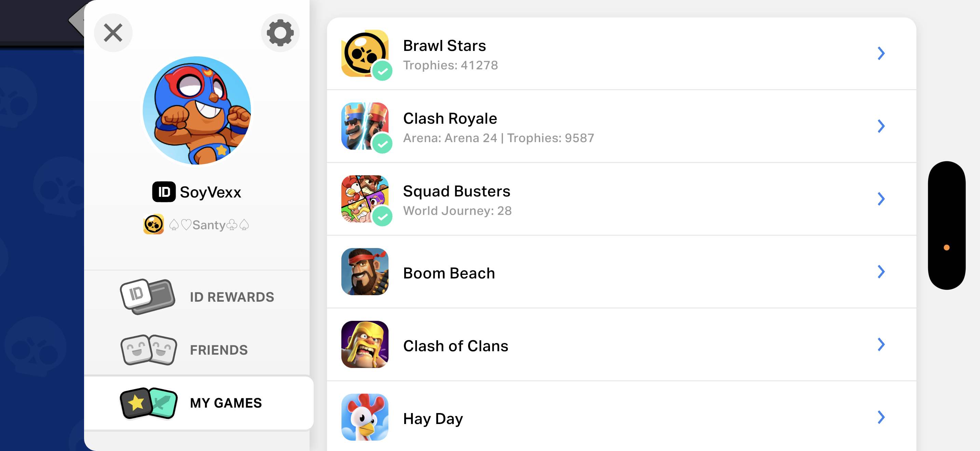Viewport: 980px width, 451px height.
Task: Expand the Brawl Stars row chevron
Action: coord(881,53)
